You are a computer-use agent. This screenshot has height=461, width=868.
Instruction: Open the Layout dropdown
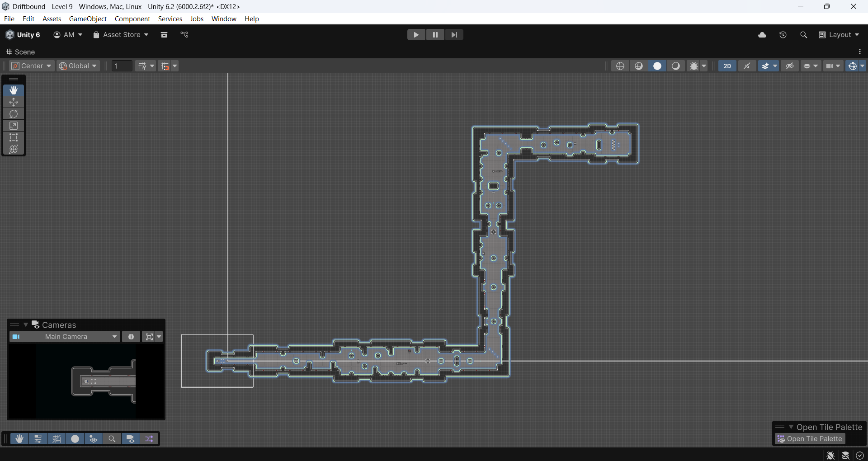pos(839,35)
